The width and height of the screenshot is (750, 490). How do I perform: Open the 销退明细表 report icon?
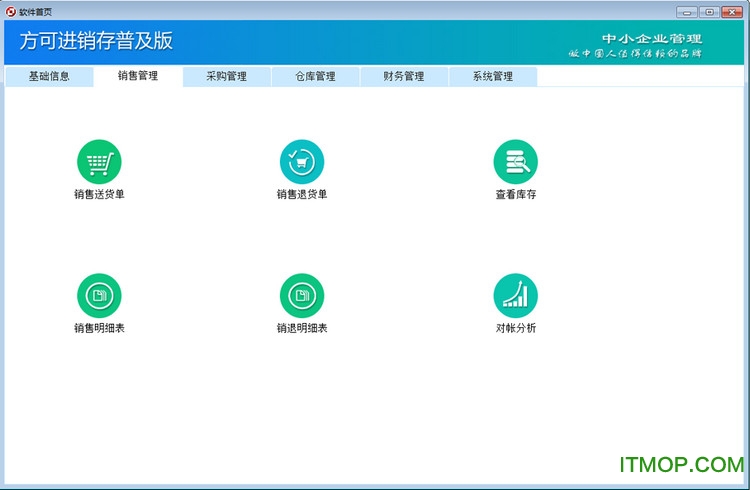click(x=302, y=295)
